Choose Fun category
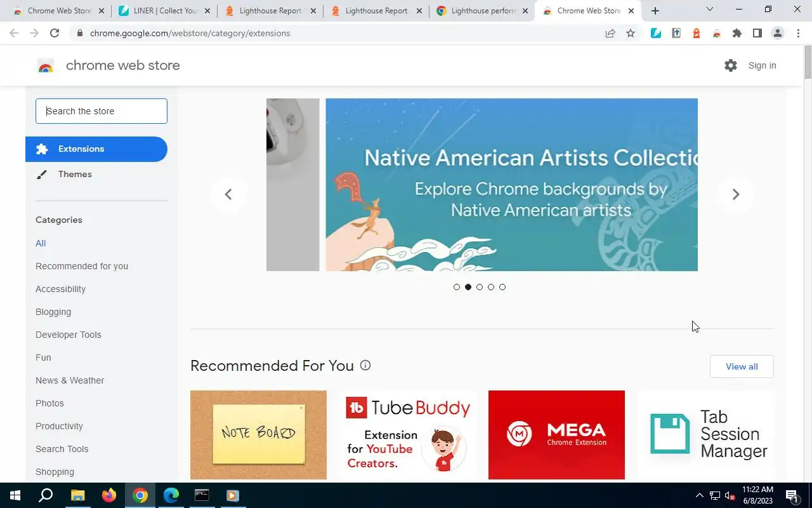812x508 pixels. [x=43, y=358]
